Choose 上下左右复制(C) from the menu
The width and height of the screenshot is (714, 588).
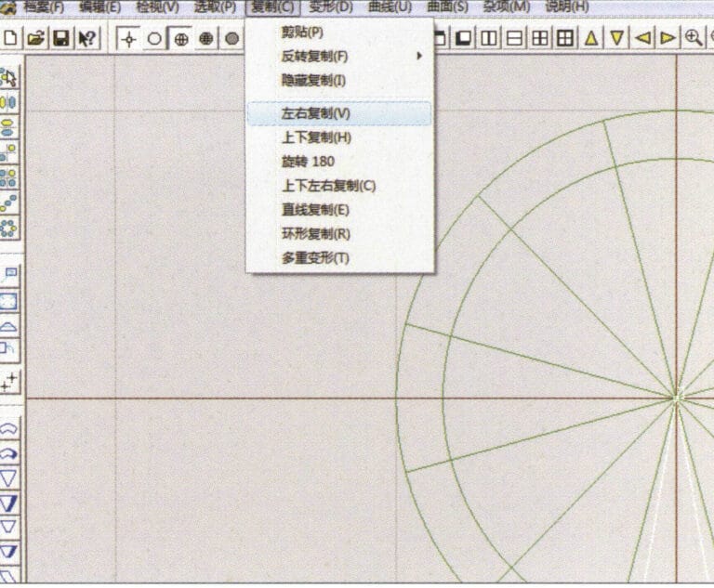[x=339, y=186]
